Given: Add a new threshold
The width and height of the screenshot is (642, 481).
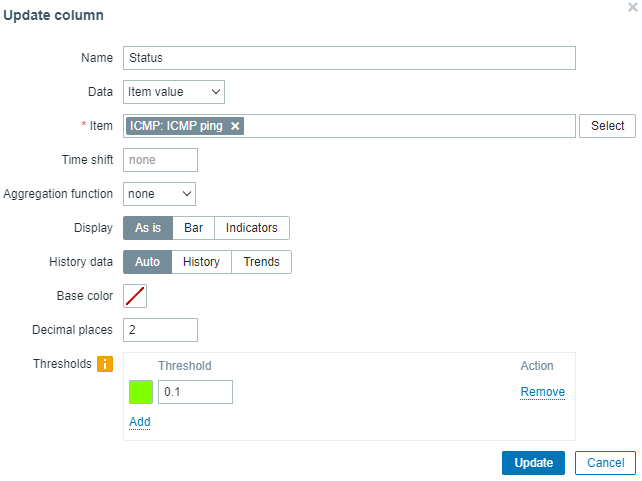Looking at the screenshot, I should 140,422.
